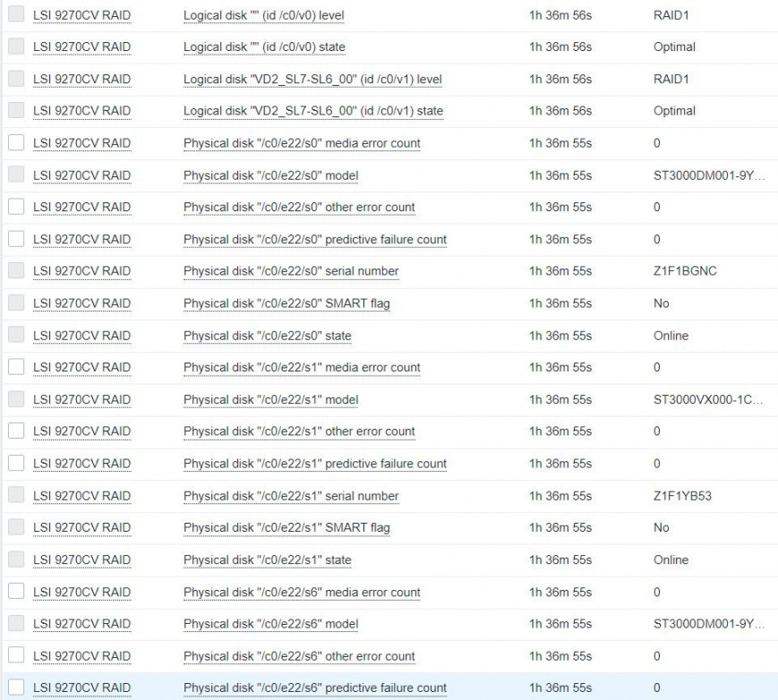
Task: Select checkbox for "/c0/e22/s0" other error count
Action: [x=16, y=207]
